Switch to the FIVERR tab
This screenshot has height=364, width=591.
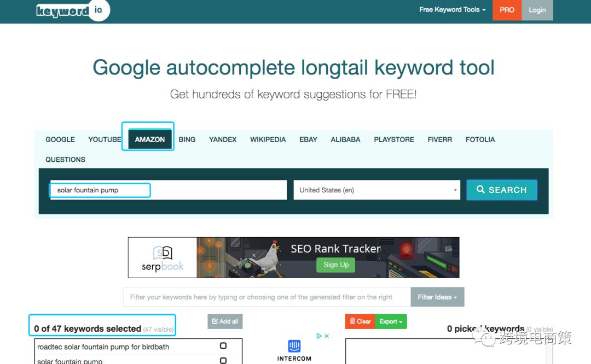440,140
